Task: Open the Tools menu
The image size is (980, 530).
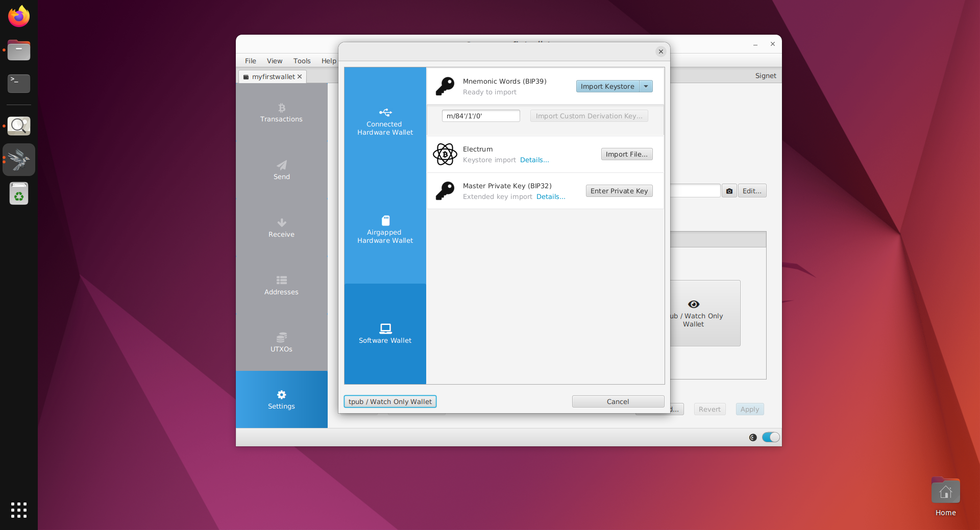Action: point(302,61)
